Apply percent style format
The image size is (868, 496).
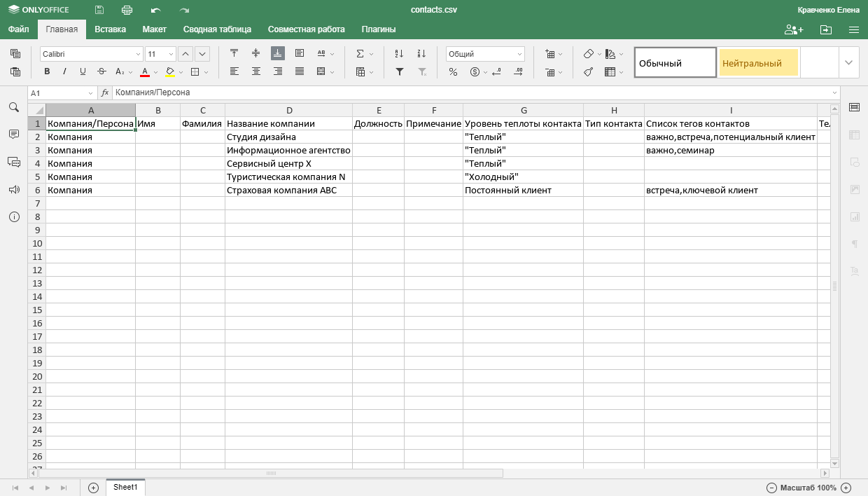[453, 71]
